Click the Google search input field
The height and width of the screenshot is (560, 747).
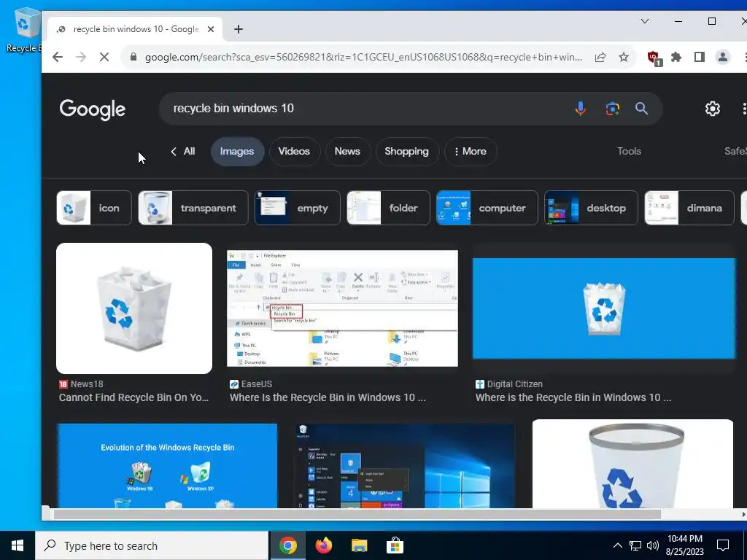[367, 109]
